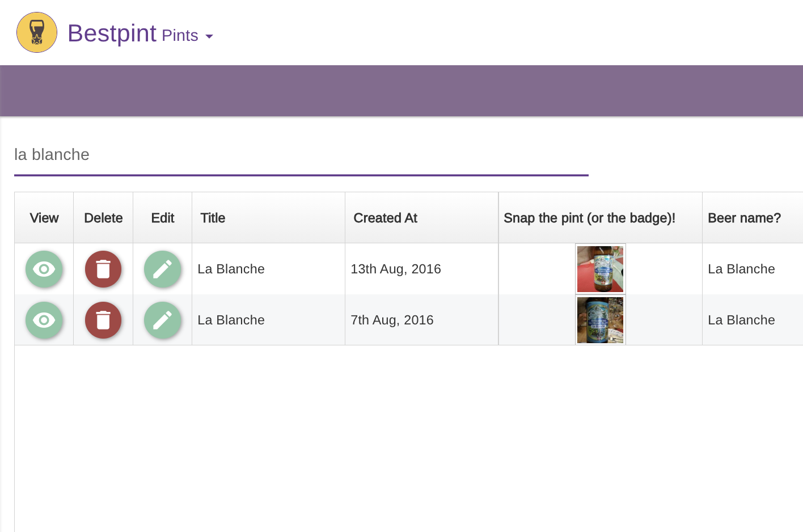
Task: Delete the 13th Aug La Blanche entry
Action: point(103,269)
